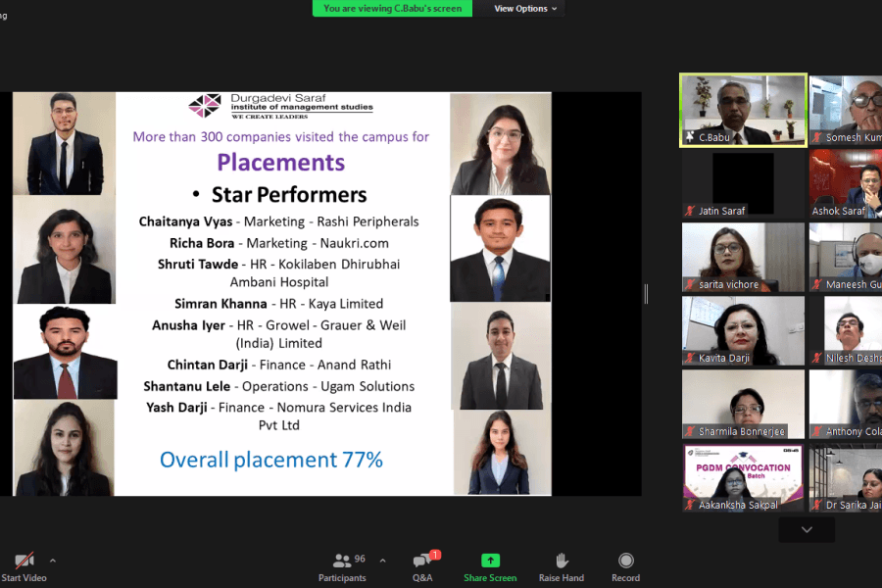Show more participants with the gallery down arrow
Viewport: 882px width, 588px height.
tap(807, 529)
